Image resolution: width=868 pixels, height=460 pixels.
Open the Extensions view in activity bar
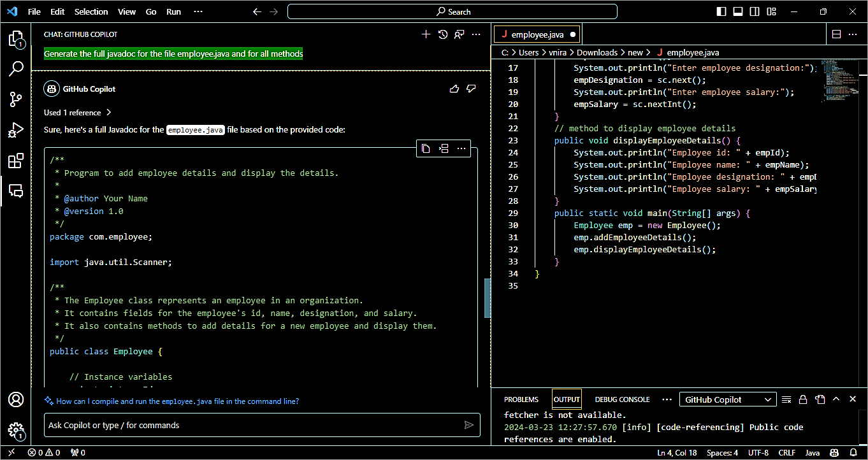click(16, 161)
